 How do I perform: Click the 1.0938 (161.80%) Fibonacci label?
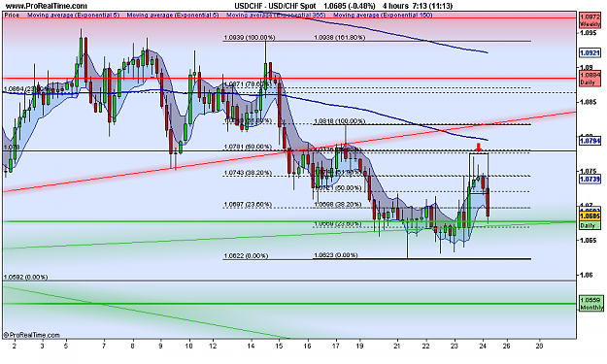click(x=340, y=38)
